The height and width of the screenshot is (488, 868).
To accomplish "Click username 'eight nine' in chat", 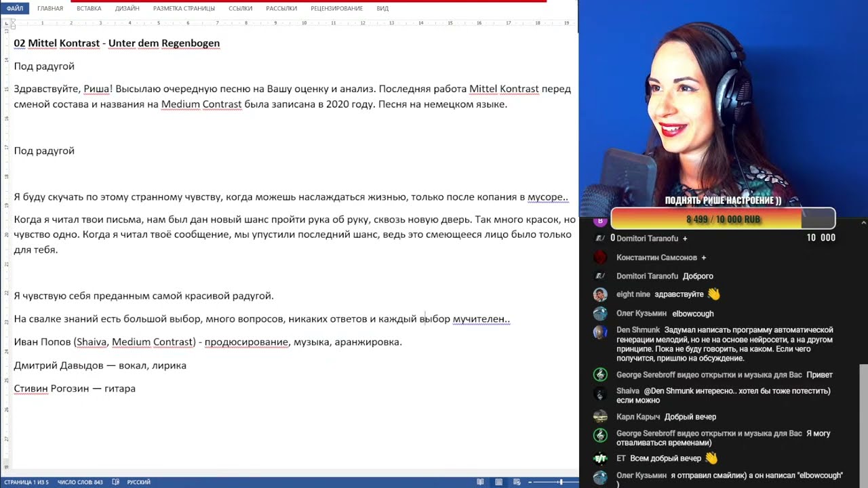I will (633, 294).
